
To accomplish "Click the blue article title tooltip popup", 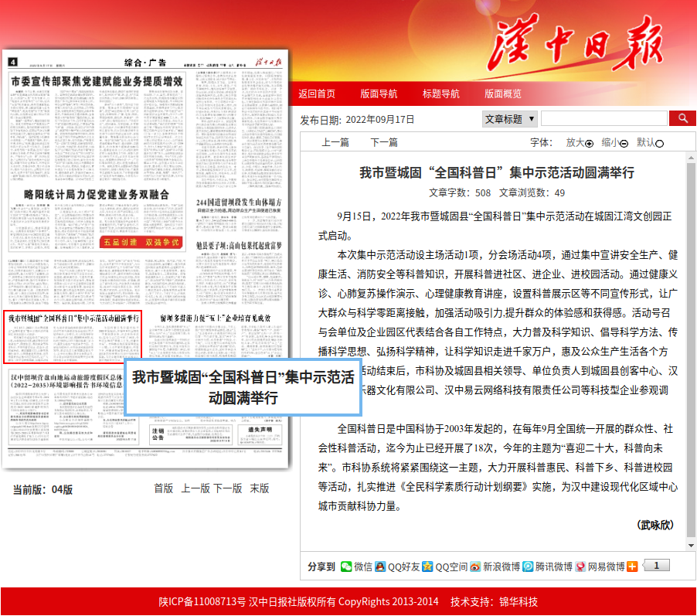I will (243, 387).
